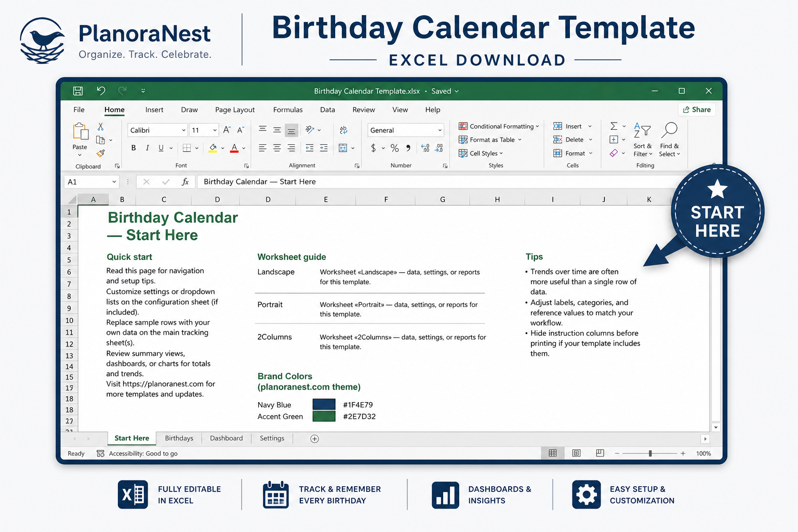Cut selection with scissors icon
The height and width of the screenshot is (532, 798).
pos(101,127)
